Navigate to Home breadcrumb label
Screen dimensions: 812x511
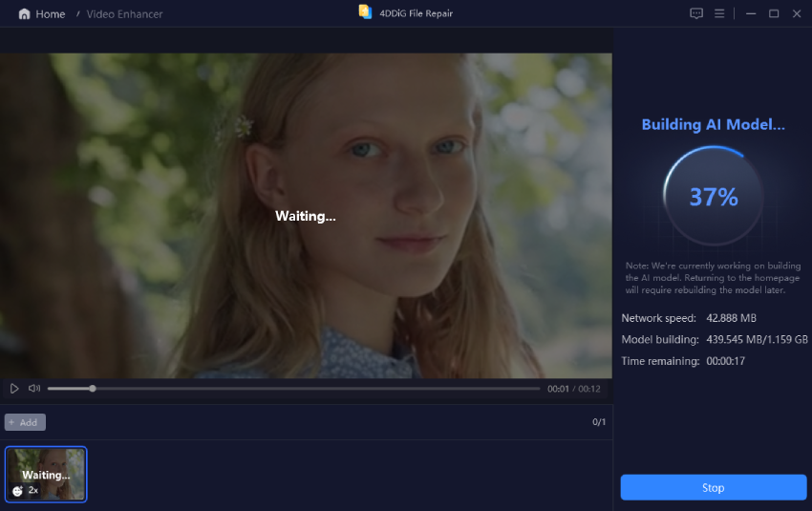click(51, 14)
